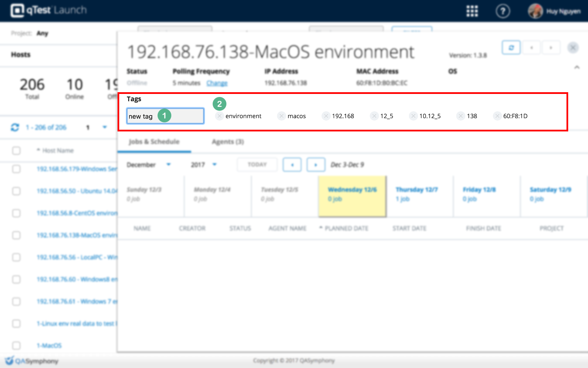Screen dimensions: 588x368
Task: Click the STATUS column header
Action: (x=240, y=228)
